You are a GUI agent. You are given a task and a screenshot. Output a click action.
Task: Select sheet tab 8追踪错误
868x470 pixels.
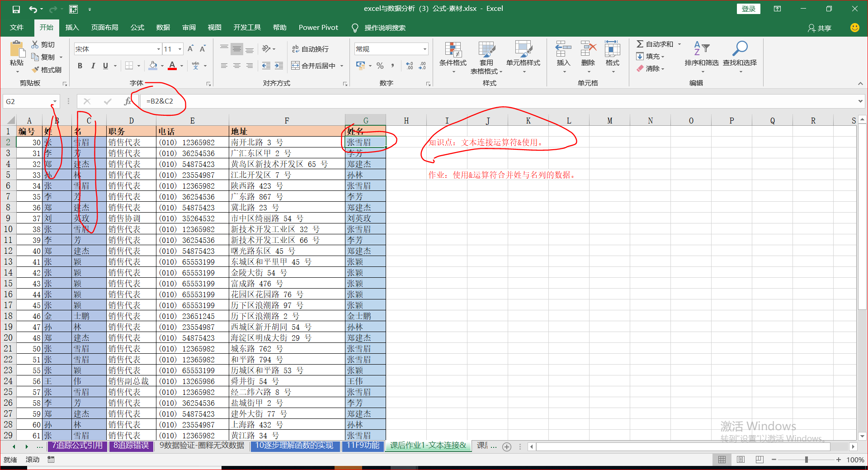[131, 446]
